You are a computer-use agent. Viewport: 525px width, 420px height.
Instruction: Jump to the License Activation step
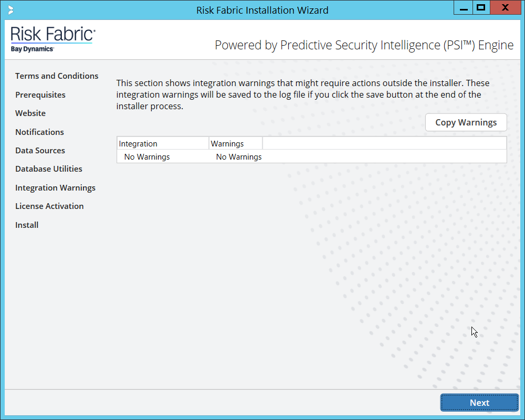click(49, 206)
